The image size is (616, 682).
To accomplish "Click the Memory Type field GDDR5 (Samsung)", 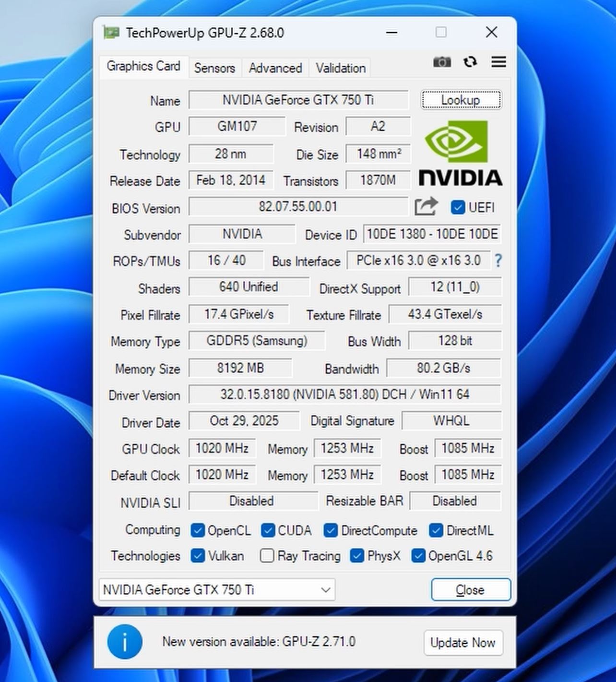I will tap(257, 341).
